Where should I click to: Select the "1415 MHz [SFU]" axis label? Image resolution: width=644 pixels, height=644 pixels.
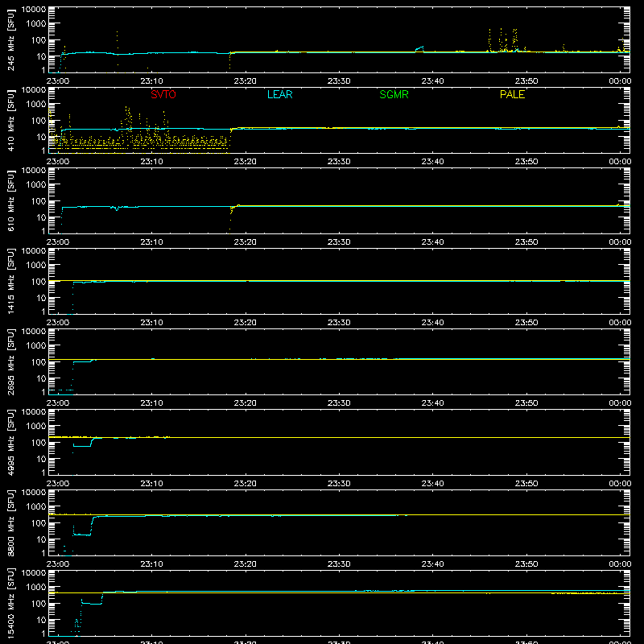click(11, 281)
